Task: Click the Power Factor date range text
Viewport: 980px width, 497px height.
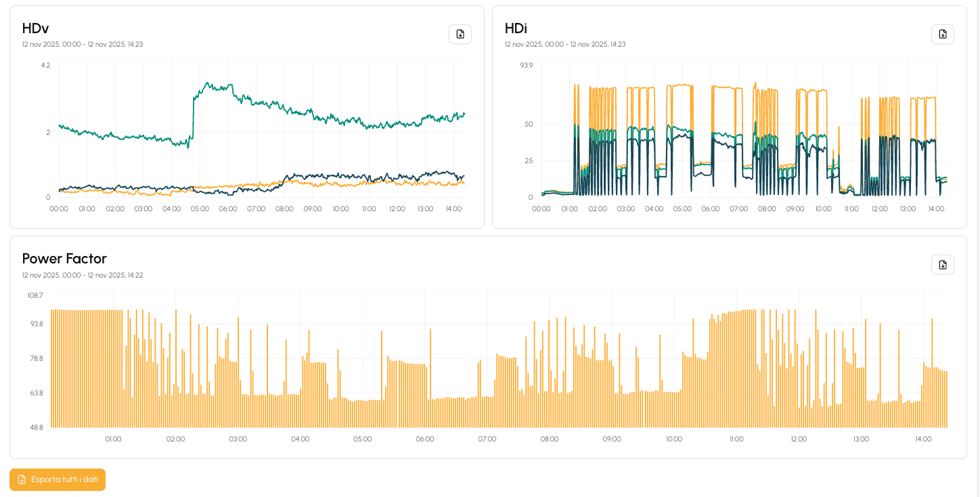Action: click(x=83, y=276)
